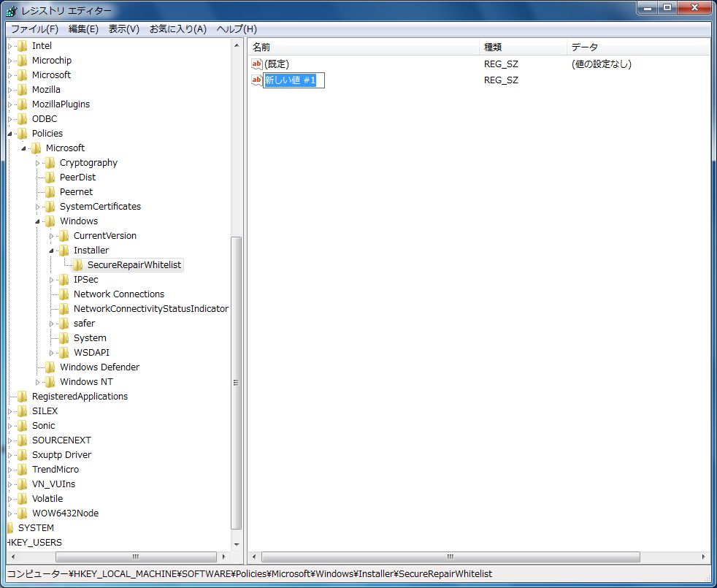The height and width of the screenshot is (588, 717).
Task: Click the PeerDist folder icon
Action: pos(50,177)
